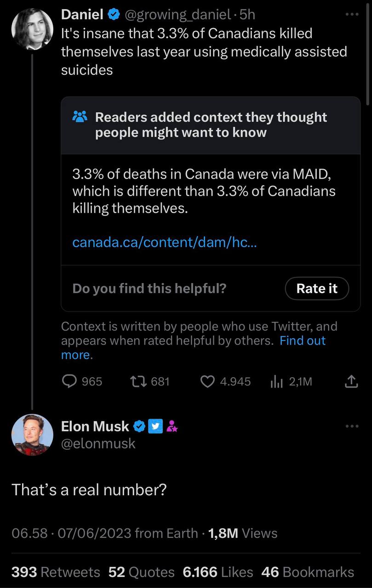Tap the share icon on Daniel's tweet

click(x=351, y=381)
